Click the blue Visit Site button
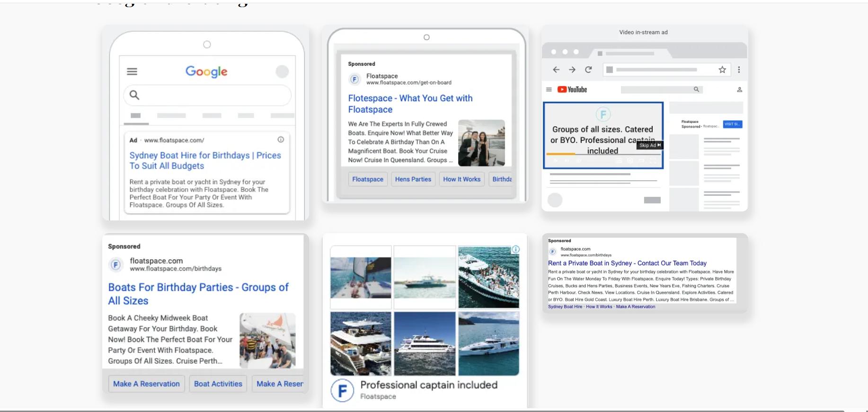This screenshot has width=868, height=412. click(x=733, y=124)
